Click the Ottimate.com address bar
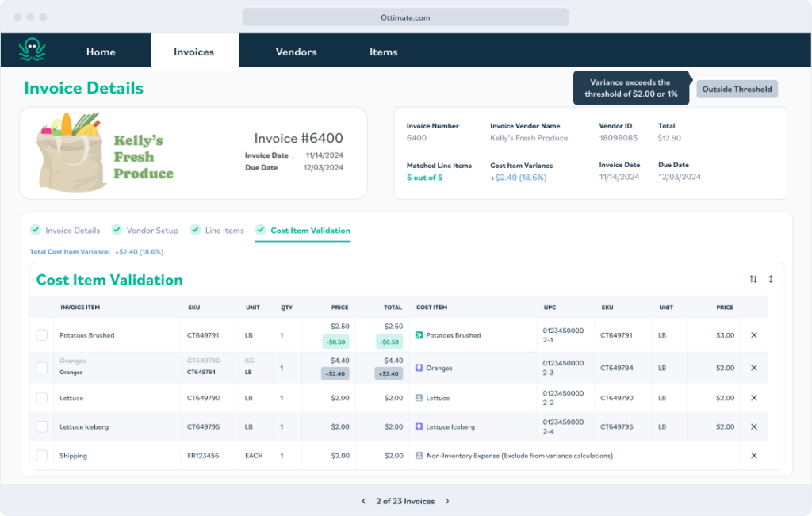The width and height of the screenshot is (812, 516). 405,17
